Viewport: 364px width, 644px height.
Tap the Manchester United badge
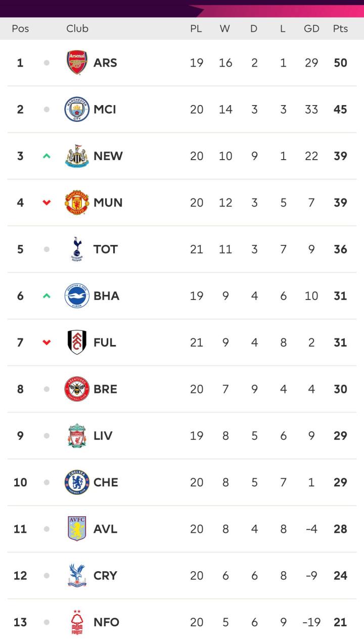tap(77, 203)
